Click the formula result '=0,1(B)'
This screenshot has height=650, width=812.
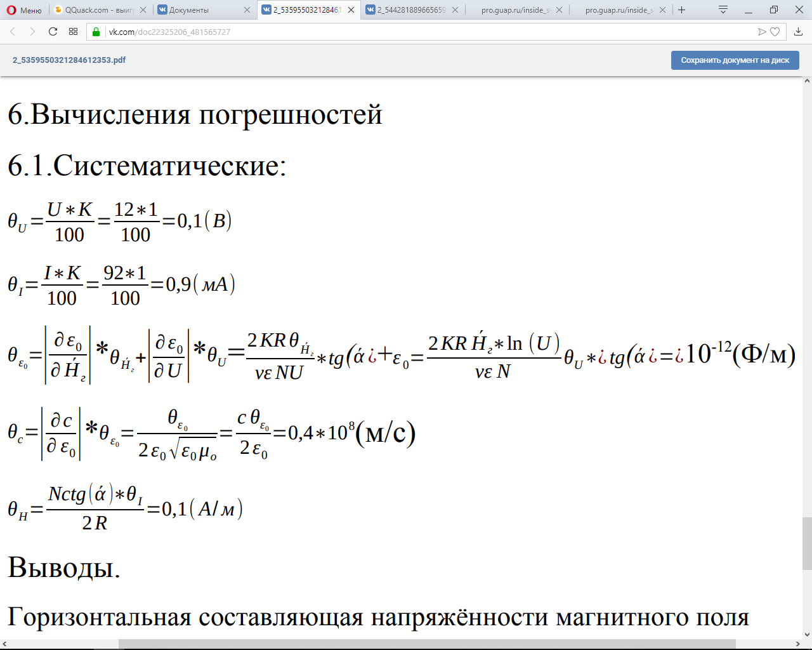tap(197, 221)
